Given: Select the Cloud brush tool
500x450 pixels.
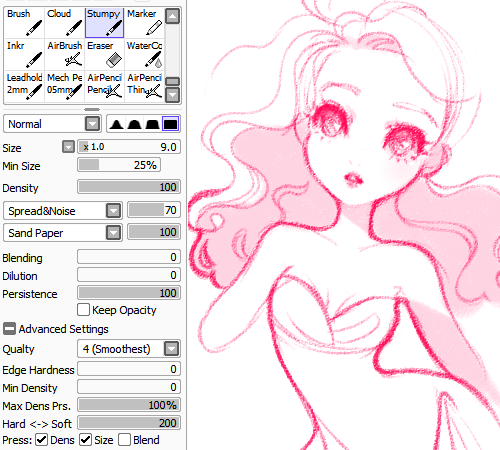Looking at the screenshot, I should (x=64, y=23).
